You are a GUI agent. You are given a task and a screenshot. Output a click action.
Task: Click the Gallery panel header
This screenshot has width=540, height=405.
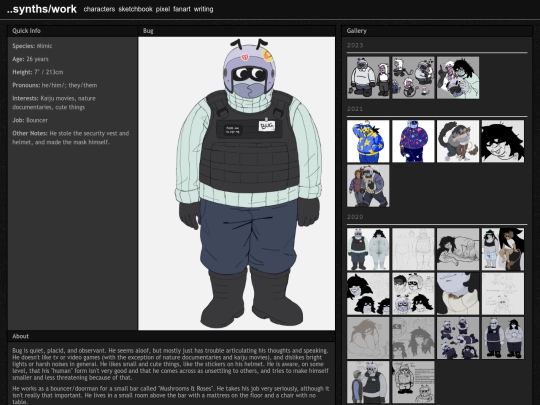pyautogui.click(x=437, y=31)
